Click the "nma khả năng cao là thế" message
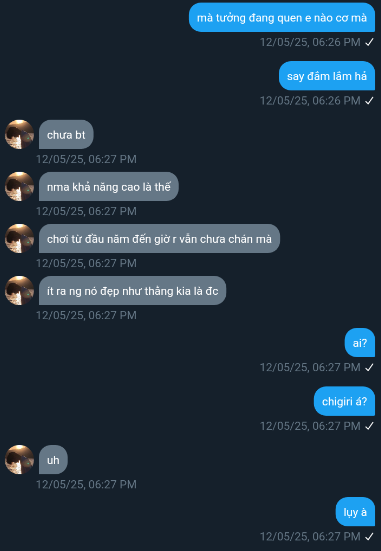381x551 pixels. click(x=109, y=186)
